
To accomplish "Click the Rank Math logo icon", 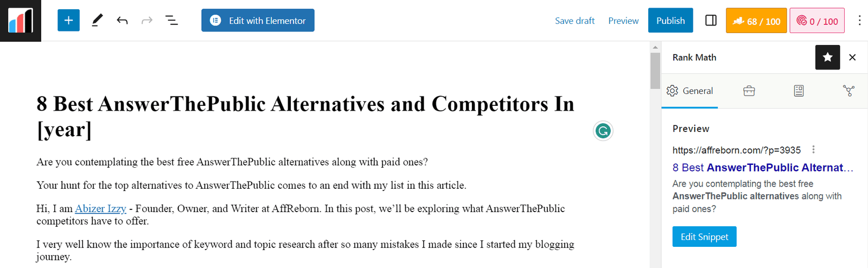I will (21, 21).
